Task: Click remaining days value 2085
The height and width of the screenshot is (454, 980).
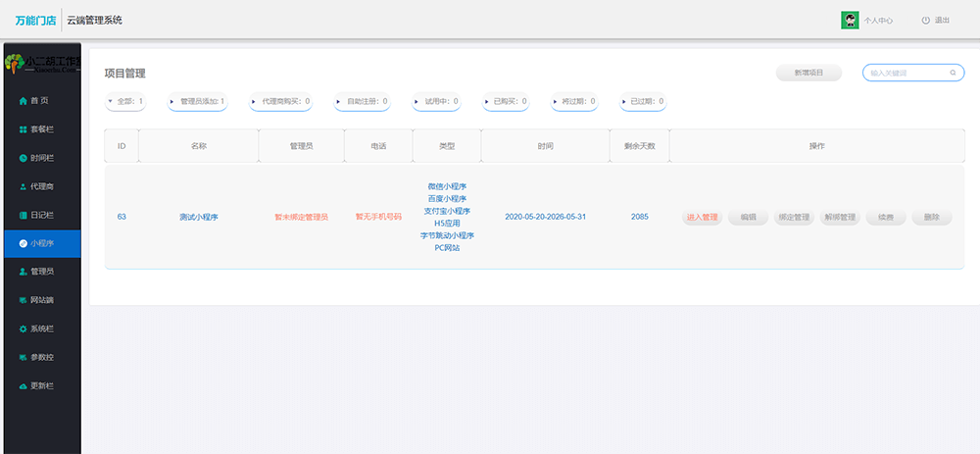Action: click(x=639, y=217)
